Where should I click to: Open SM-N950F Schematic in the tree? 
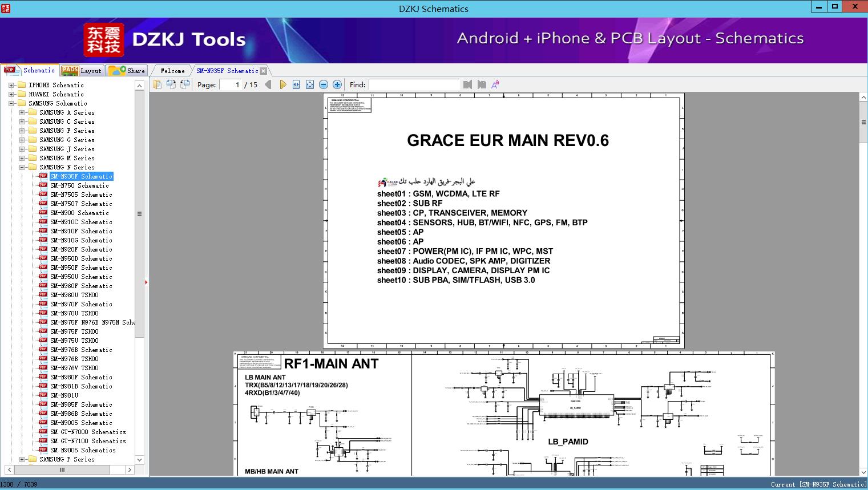click(x=80, y=268)
